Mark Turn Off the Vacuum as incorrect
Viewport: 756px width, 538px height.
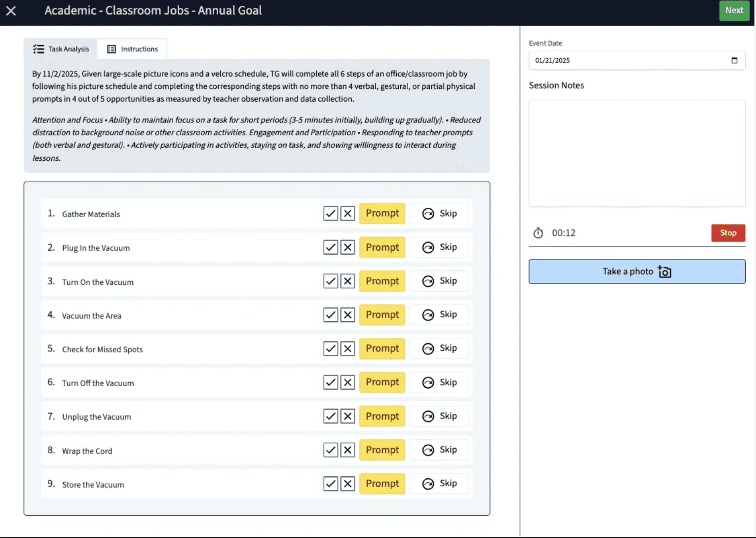[348, 383]
